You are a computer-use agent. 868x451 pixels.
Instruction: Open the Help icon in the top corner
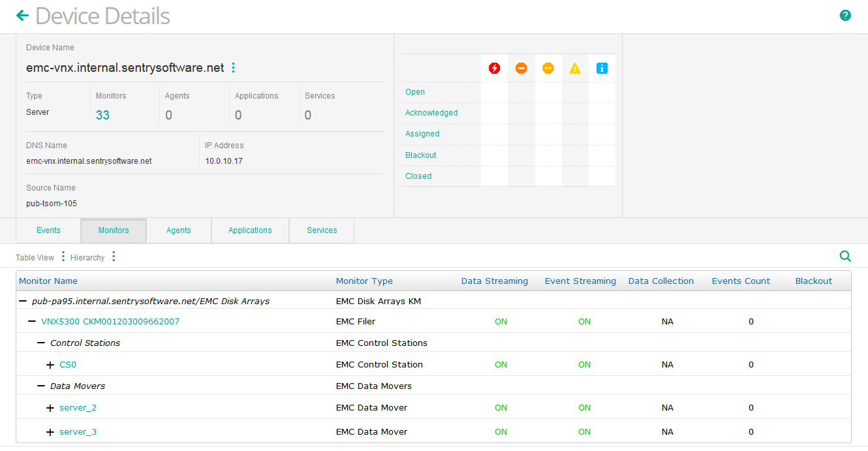coord(845,14)
